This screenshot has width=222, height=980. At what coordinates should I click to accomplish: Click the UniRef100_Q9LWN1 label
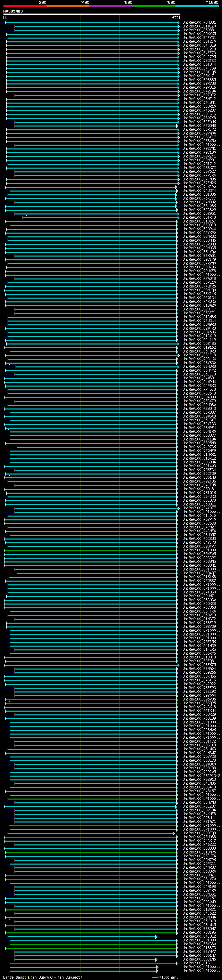click(x=199, y=103)
